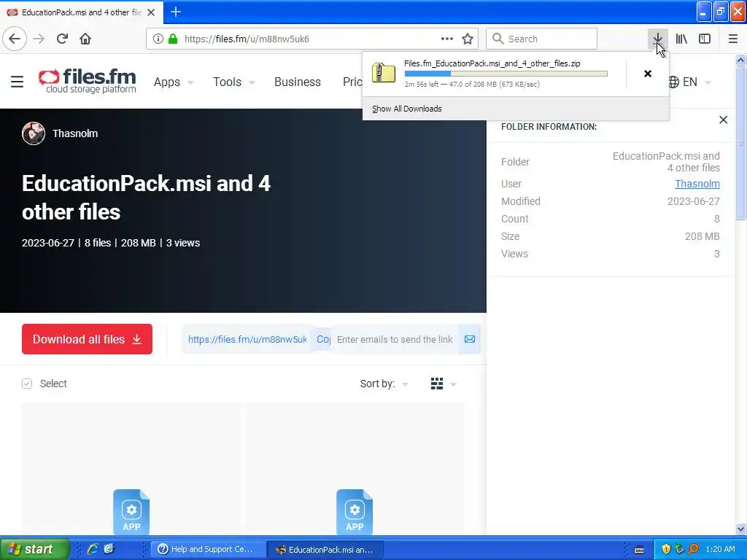
Task: Click the first APP file thumbnail
Action: [x=131, y=512]
